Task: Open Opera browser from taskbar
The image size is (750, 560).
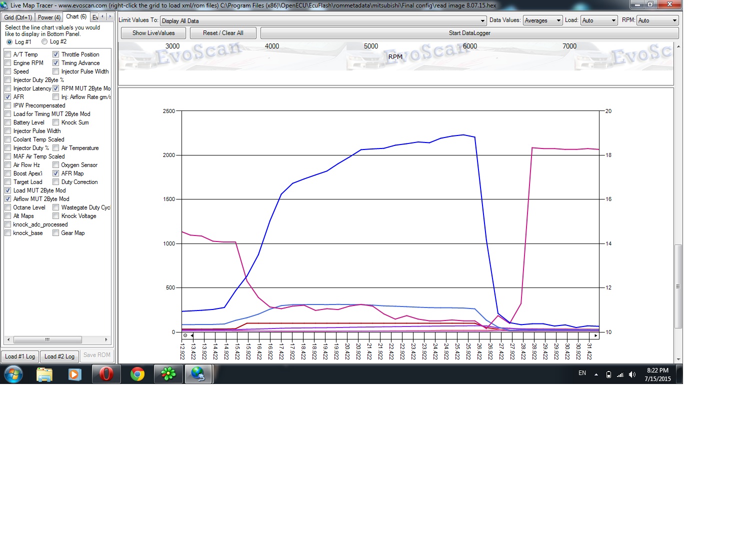Action: [106, 374]
